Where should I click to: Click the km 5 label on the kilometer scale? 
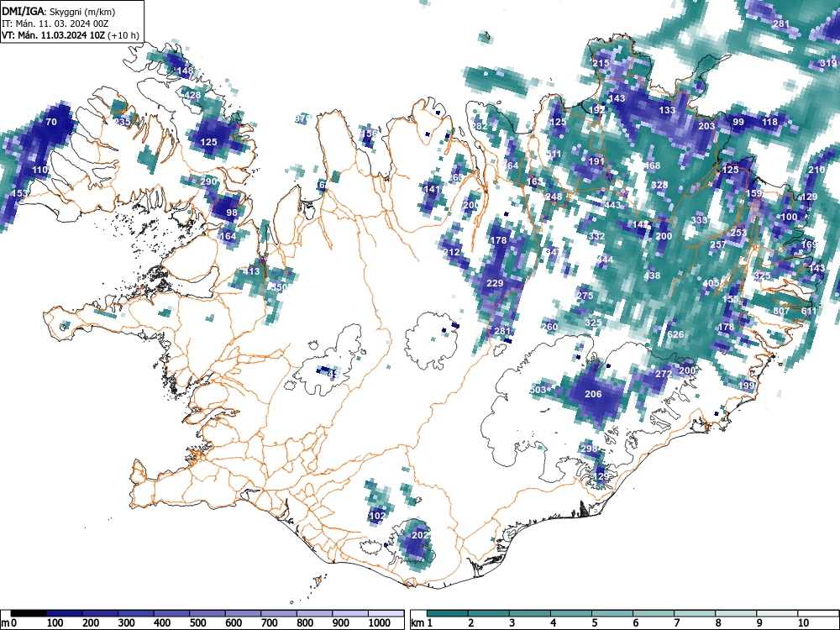click(x=594, y=622)
